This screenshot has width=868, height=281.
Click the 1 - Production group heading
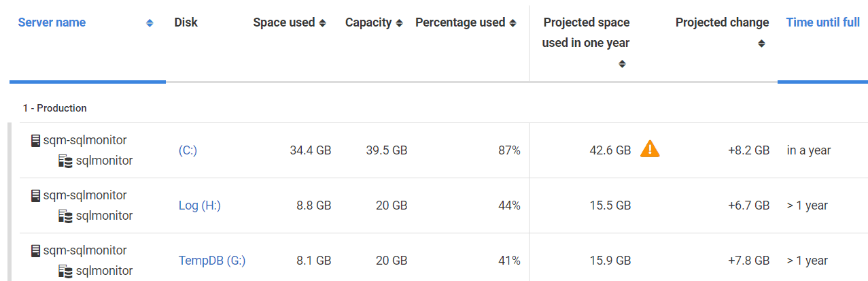click(54, 108)
